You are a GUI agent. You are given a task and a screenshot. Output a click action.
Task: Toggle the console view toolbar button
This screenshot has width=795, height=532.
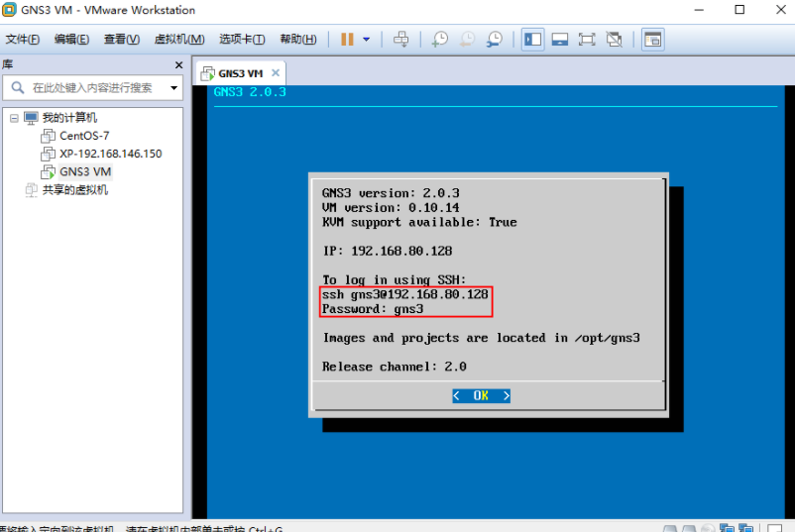tap(653, 39)
